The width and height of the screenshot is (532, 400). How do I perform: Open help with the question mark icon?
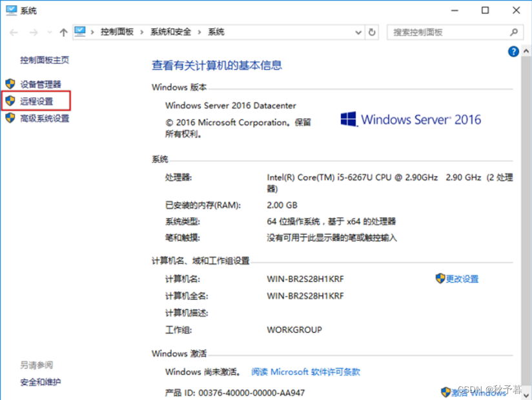pos(513,52)
